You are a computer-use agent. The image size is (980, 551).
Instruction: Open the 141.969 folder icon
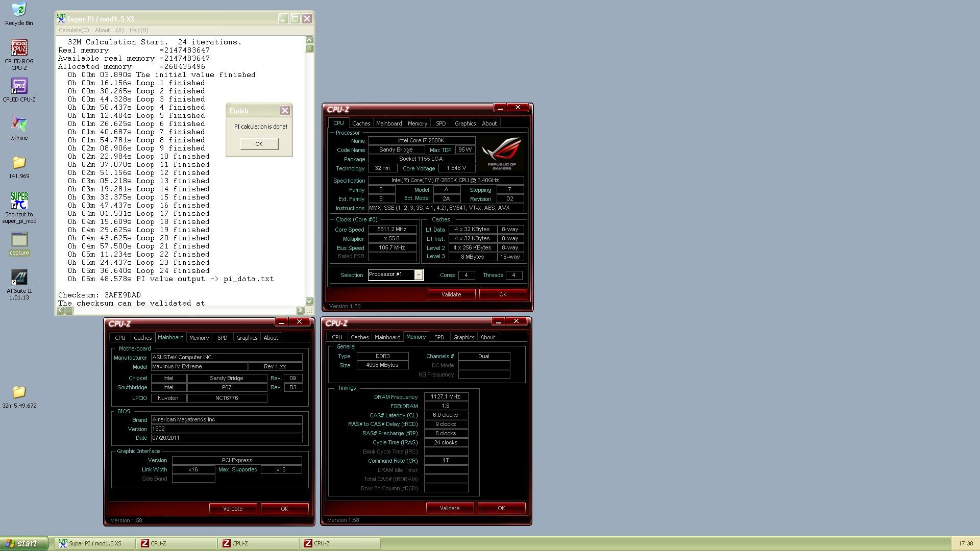pos(19,167)
